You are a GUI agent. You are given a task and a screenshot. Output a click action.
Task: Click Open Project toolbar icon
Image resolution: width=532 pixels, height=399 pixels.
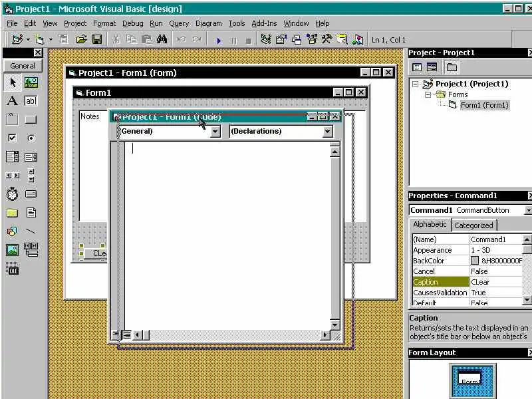[81, 40]
